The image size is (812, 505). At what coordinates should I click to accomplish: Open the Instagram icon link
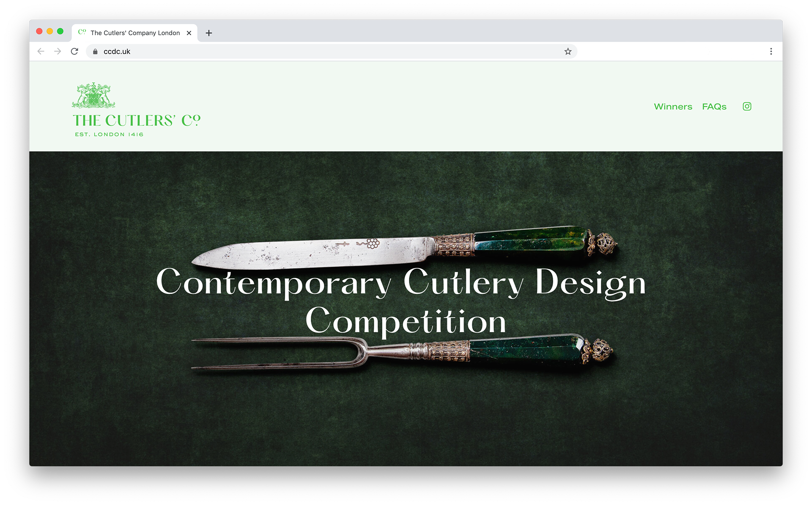(747, 106)
